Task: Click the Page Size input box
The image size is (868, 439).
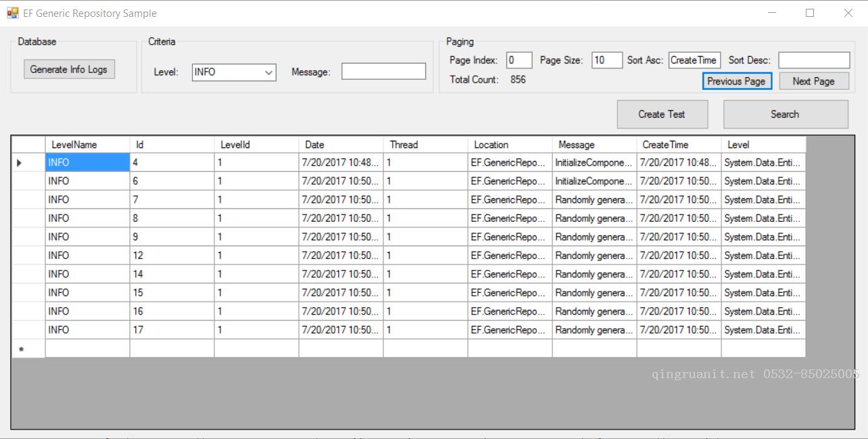Action: [x=606, y=60]
